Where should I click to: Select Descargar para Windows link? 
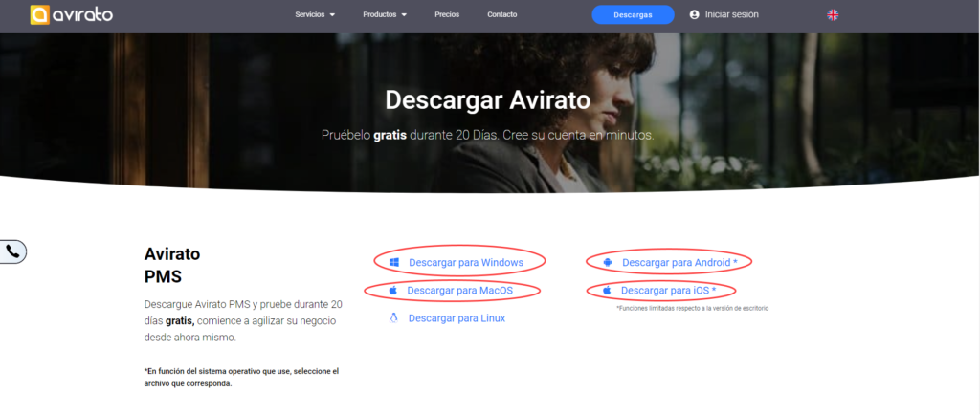point(466,262)
